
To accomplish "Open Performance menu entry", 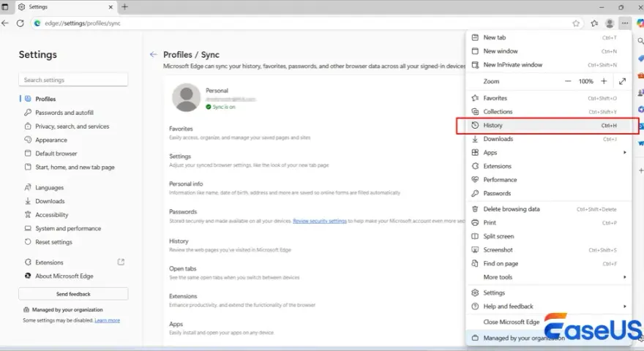I will point(548,180).
